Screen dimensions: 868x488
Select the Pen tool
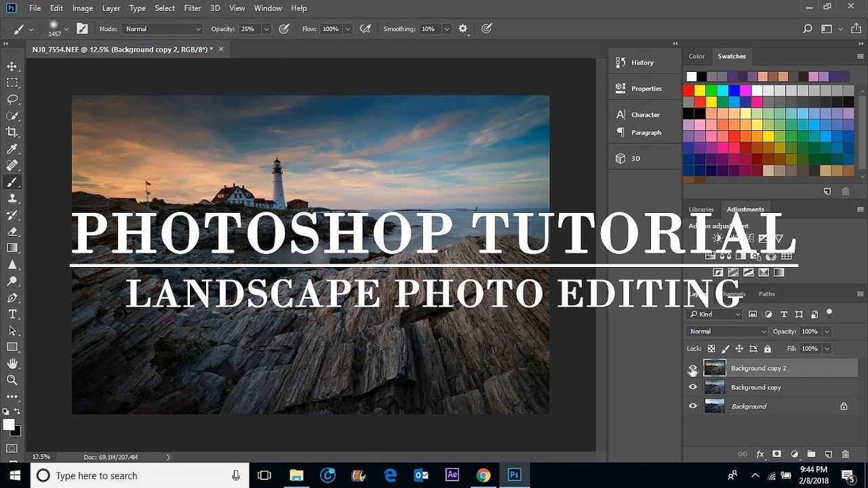(12, 298)
